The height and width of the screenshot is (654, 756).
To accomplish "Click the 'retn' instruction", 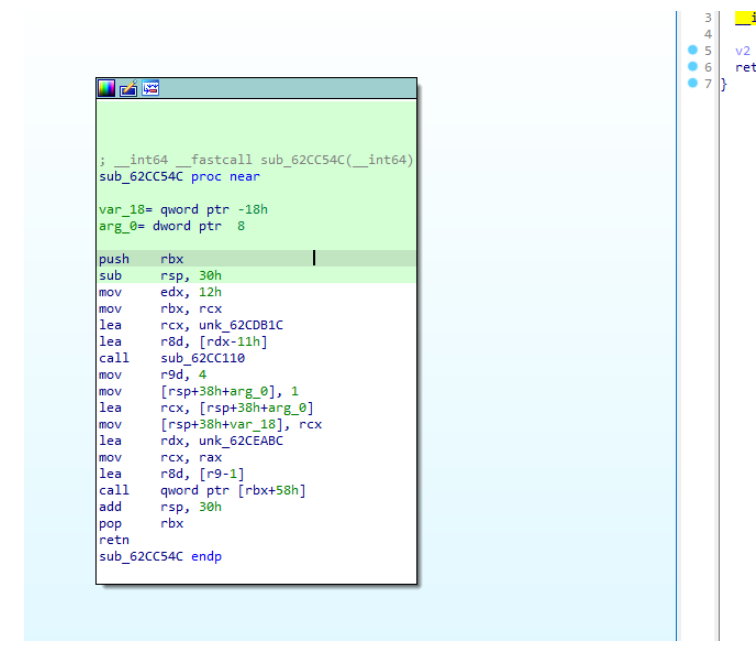I will click(x=114, y=540).
